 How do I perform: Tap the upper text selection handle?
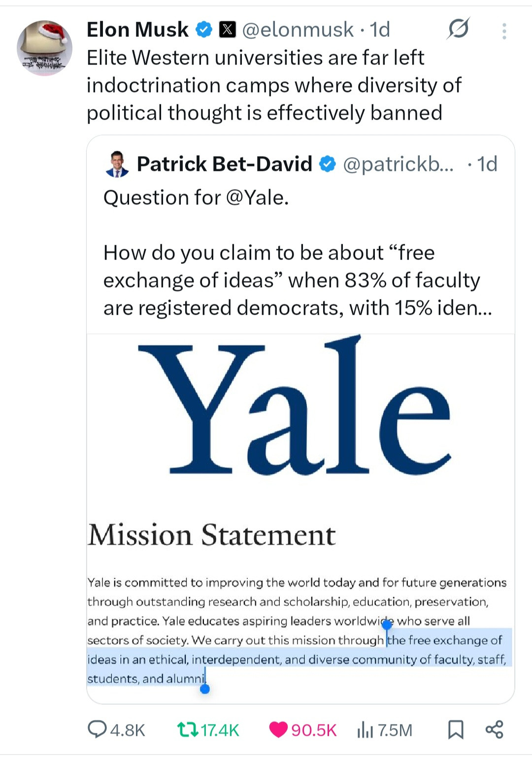click(387, 625)
